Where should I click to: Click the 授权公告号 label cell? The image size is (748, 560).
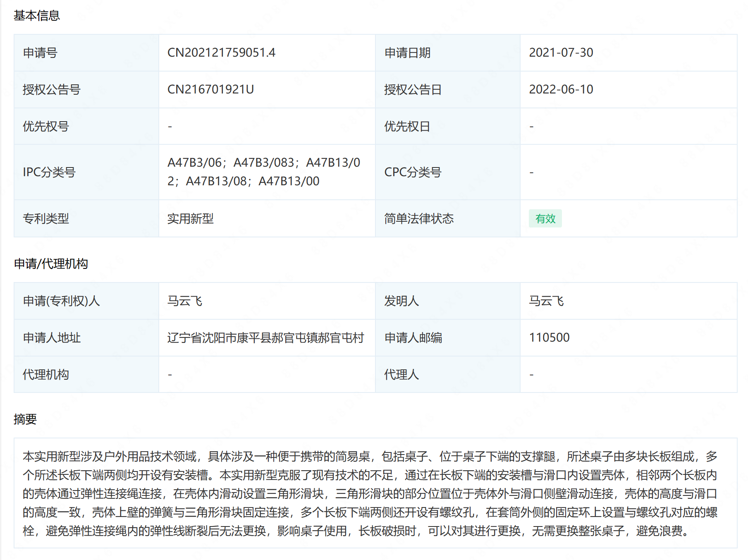pyautogui.click(x=86, y=90)
